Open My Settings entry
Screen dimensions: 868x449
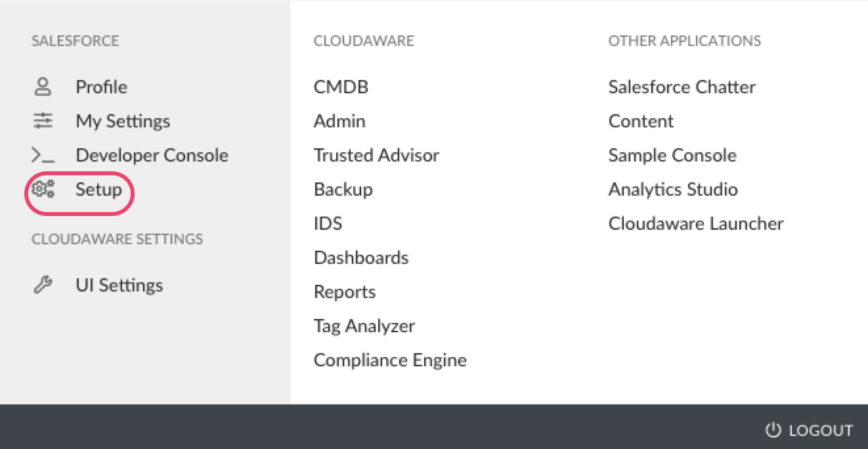point(123,121)
